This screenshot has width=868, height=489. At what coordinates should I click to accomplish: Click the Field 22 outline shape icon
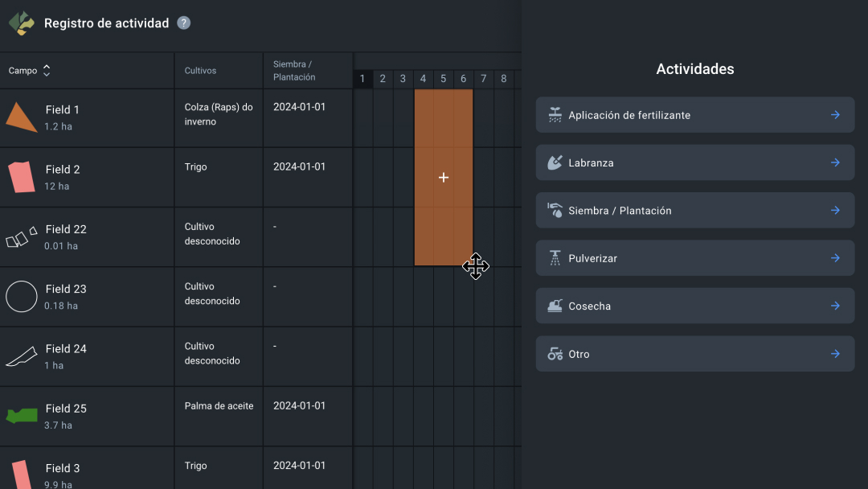[x=22, y=237]
